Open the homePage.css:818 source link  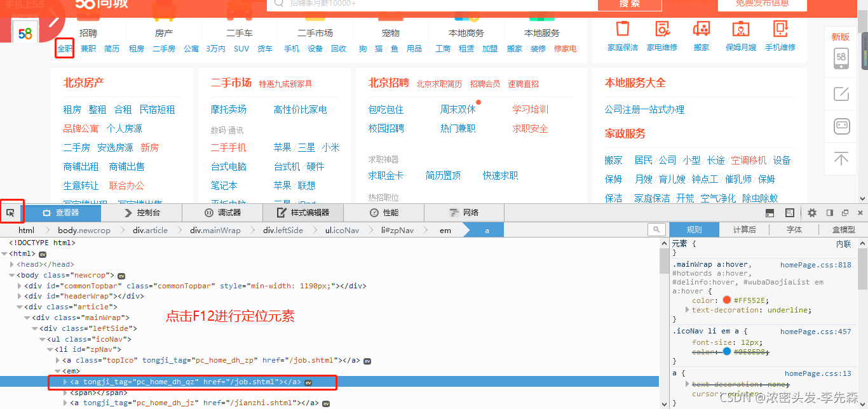coord(816,265)
